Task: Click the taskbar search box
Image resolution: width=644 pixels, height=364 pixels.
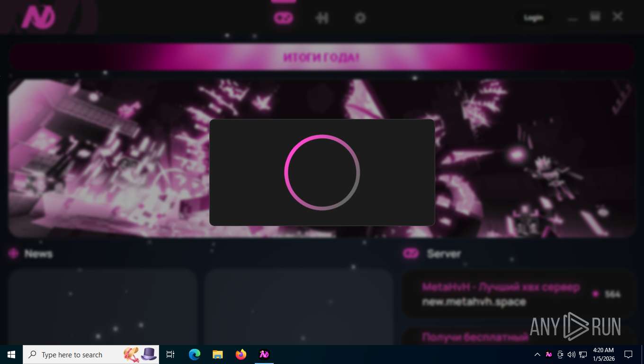Action: point(91,355)
